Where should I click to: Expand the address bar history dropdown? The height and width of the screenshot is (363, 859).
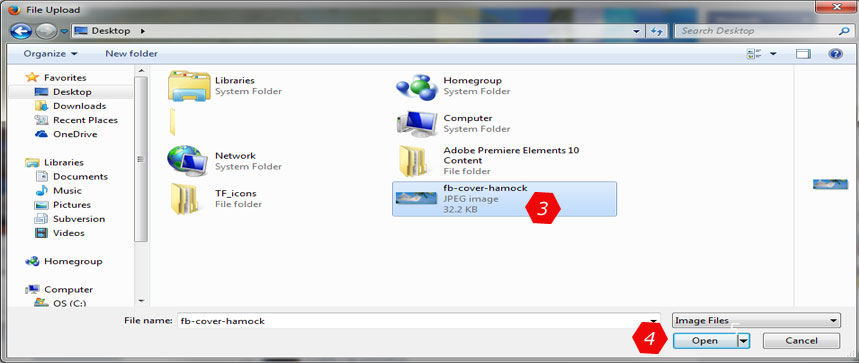click(x=636, y=32)
